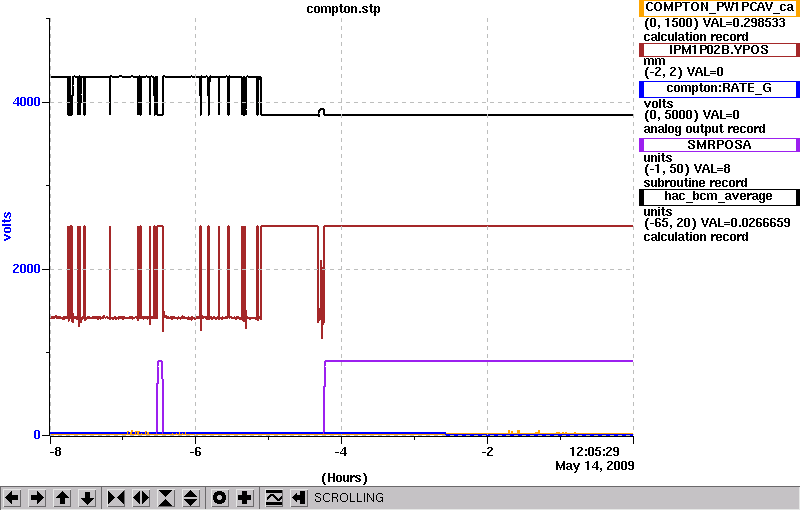Click the -6 hours x-axis tick
The height and width of the screenshot is (510, 800).
195,452
